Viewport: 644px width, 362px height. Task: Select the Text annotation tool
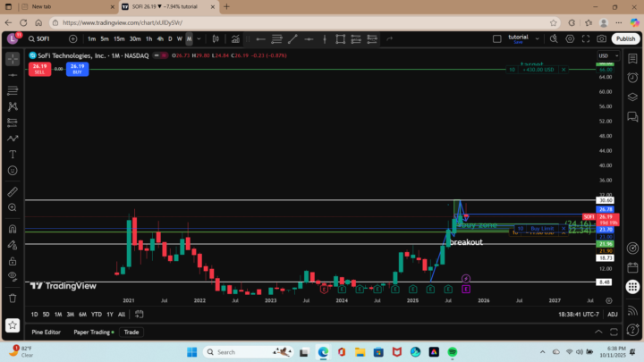13,154
